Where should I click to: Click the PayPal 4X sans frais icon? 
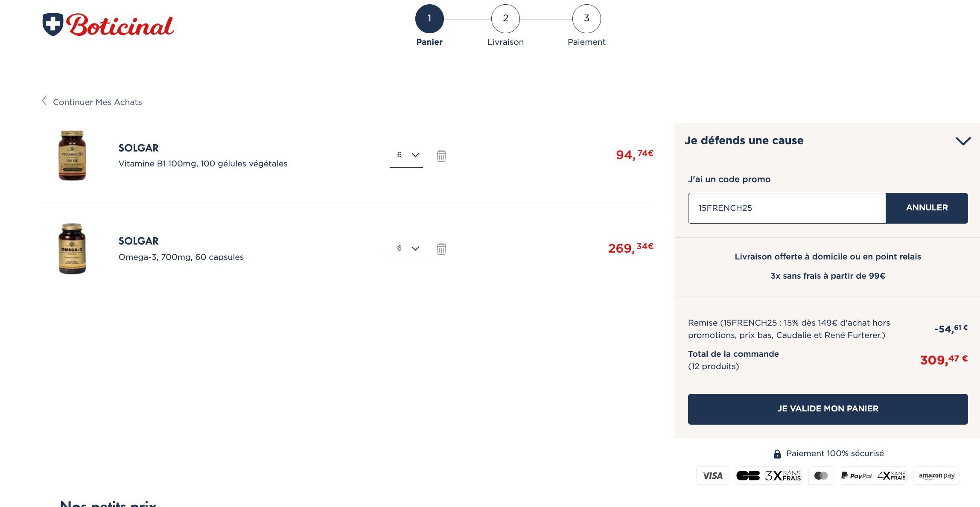[873, 475]
